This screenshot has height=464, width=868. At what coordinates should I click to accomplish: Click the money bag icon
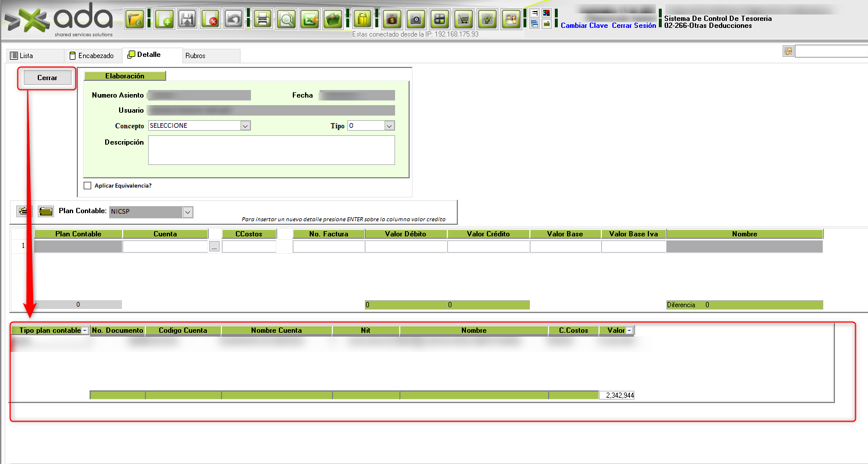click(393, 19)
